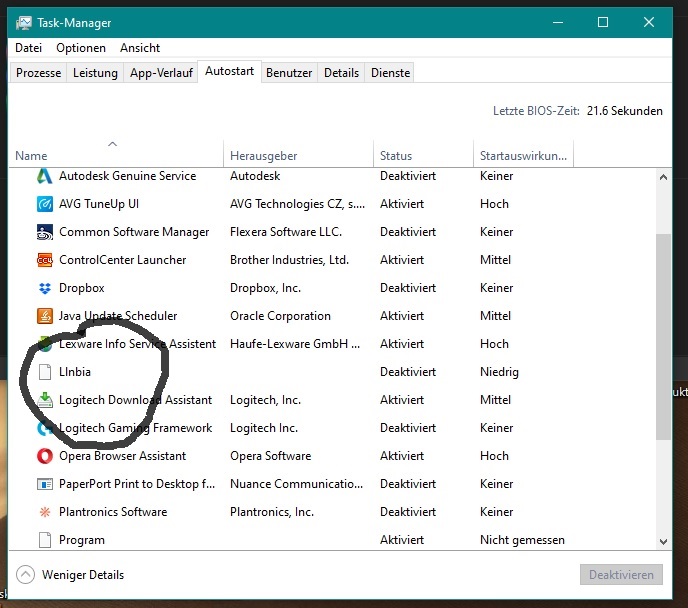This screenshot has height=608, width=688.
Task: Select the Dropbox entry name
Action: tap(82, 288)
